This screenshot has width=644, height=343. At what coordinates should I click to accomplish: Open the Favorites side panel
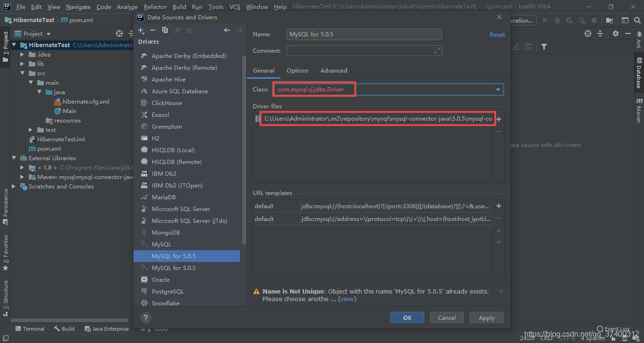pyautogui.click(x=5, y=252)
